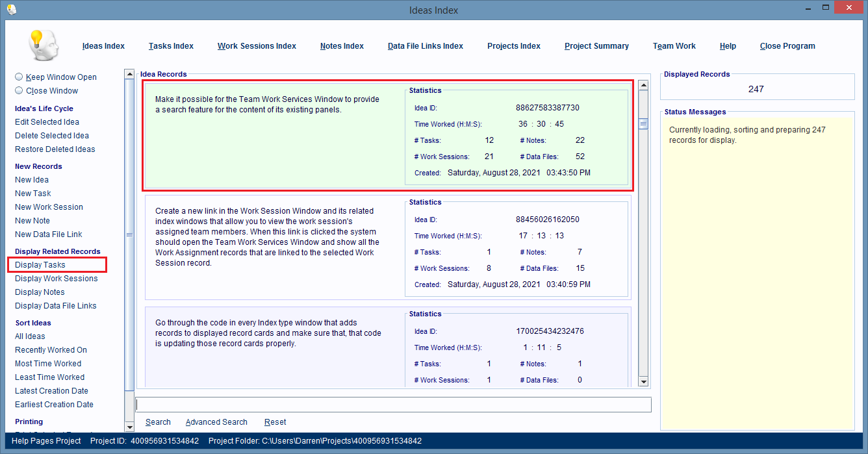Sort ideas by Earliest Creation Date
The width and height of the screenshot is (868, 454).
pyautogui.click(x=54, y=405)
